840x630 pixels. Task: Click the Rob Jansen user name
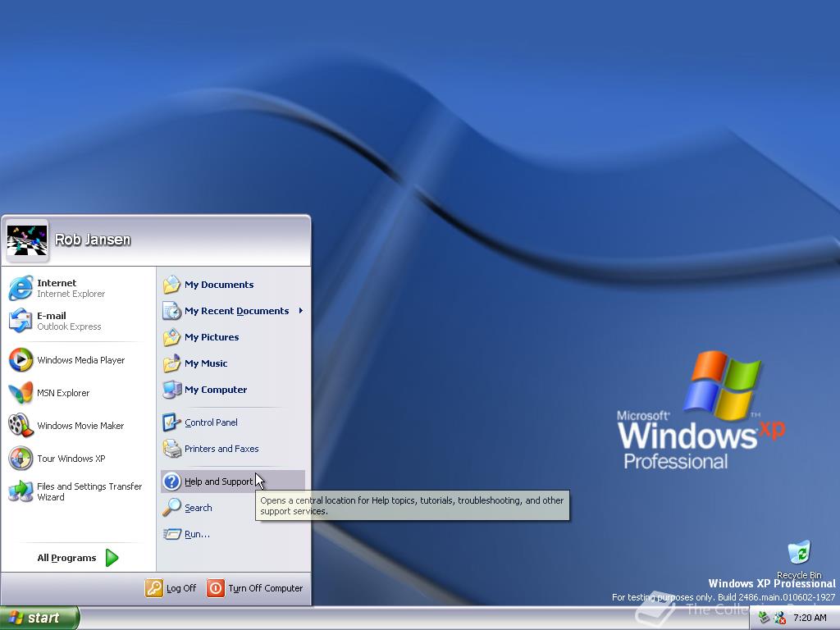coord(93,240)
